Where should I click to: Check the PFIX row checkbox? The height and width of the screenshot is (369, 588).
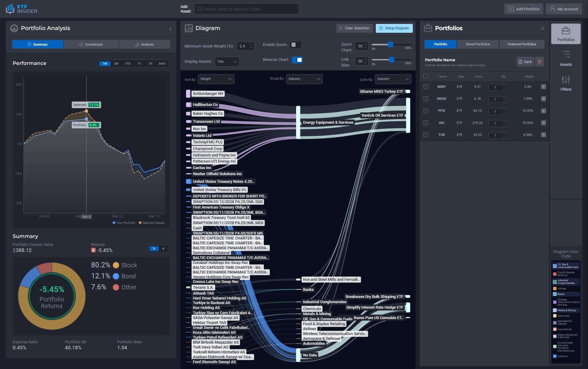[426, 111]
